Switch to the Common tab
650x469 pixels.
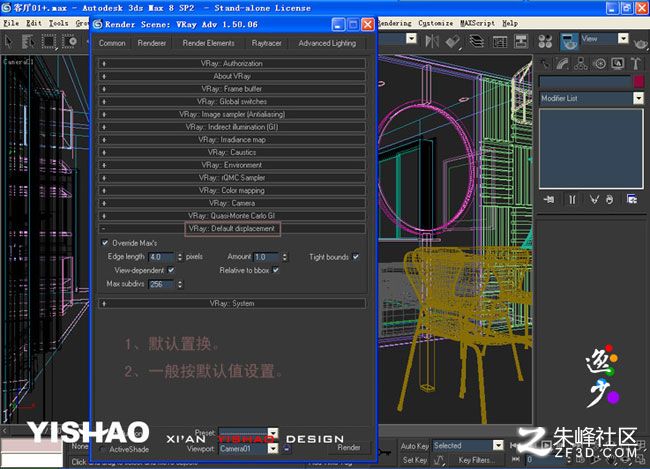pyautogui.click(x=112, y=43)
